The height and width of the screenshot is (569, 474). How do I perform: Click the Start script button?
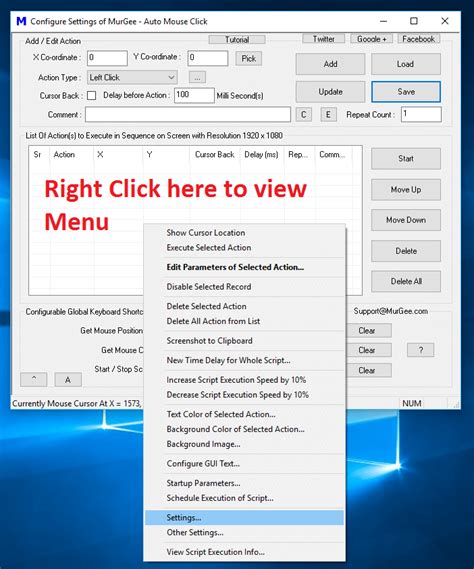[406, 159]
